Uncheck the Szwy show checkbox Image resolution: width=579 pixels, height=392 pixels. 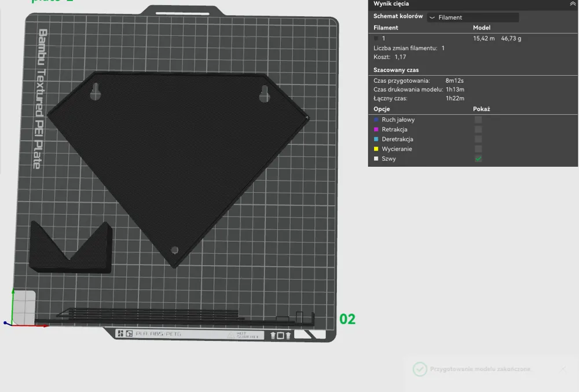(478, 159)
